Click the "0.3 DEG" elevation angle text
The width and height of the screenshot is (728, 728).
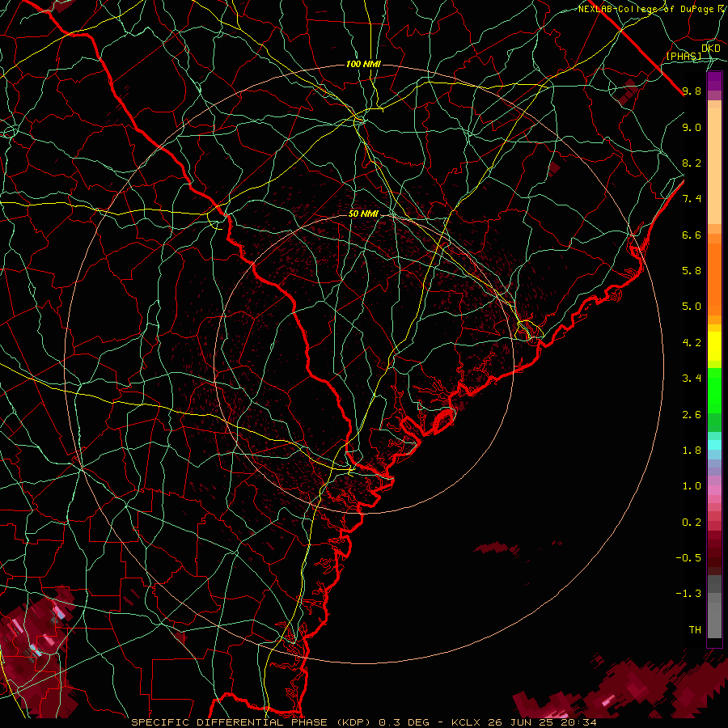click(x=402, y=722)
